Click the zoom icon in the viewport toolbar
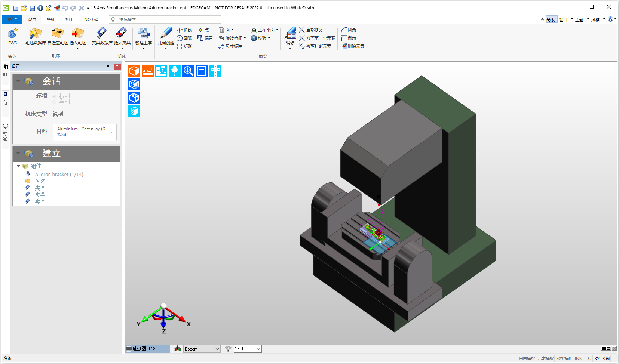This screenshot has height=364, width=619. [x=188, y=71]
